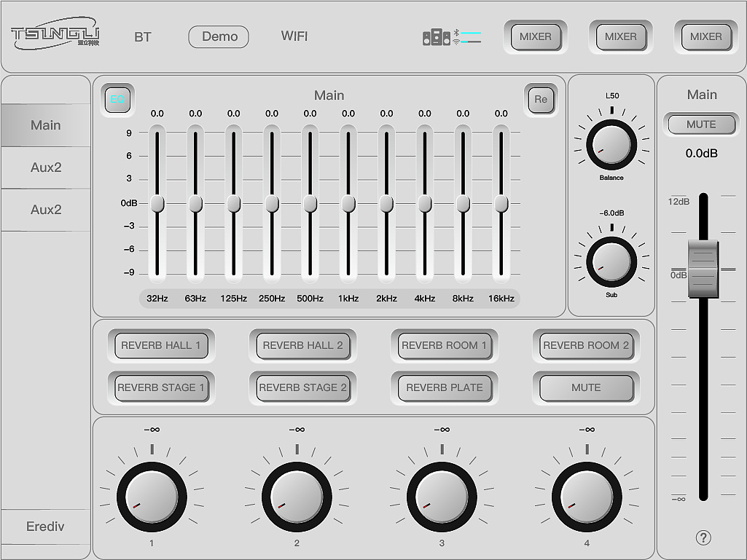This screenshot has height=560, width=747.
Task: Select the Main channel in sidebar
Action: [46, 125]
